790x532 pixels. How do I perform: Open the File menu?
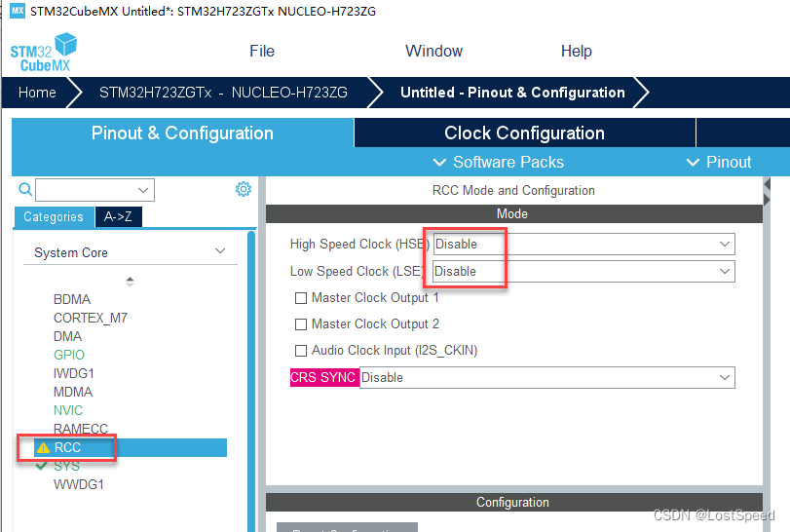click(x=262, y=51)
